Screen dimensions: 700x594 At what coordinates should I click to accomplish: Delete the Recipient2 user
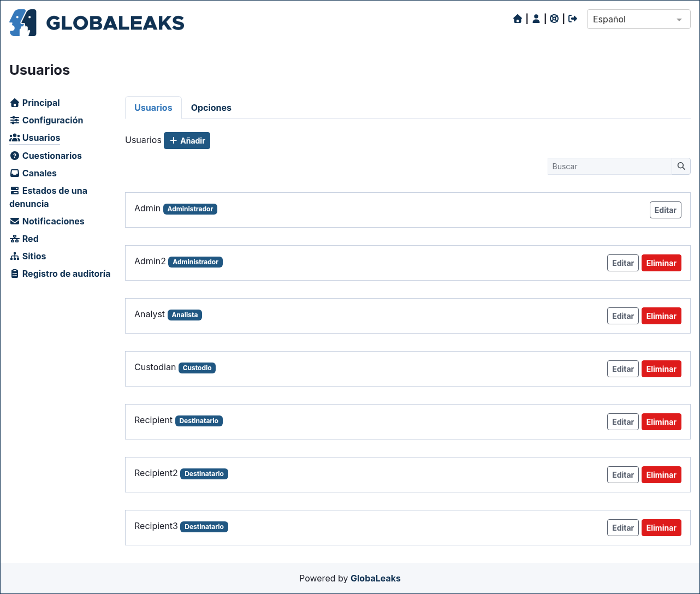661,474
